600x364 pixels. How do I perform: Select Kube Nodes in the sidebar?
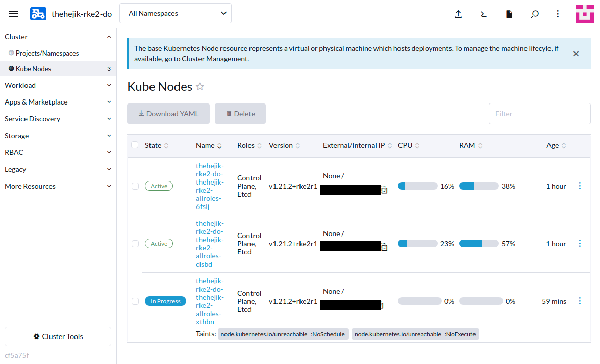tap(33, 68)
